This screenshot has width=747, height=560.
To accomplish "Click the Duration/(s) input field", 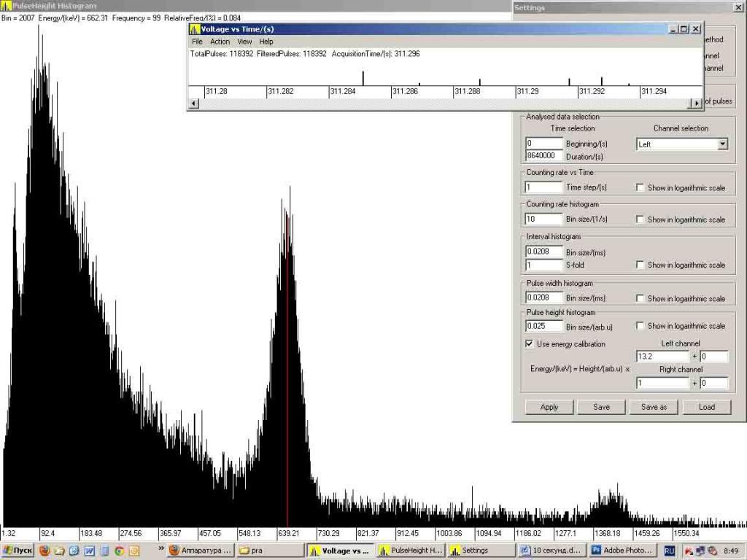I will pos(544,155).
